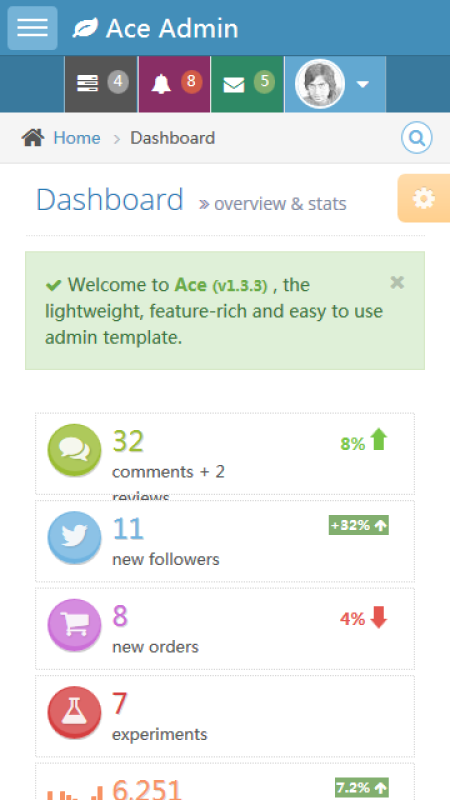
Task: Click the 7.2% green stat badge
Action: [x=362, y=787]
